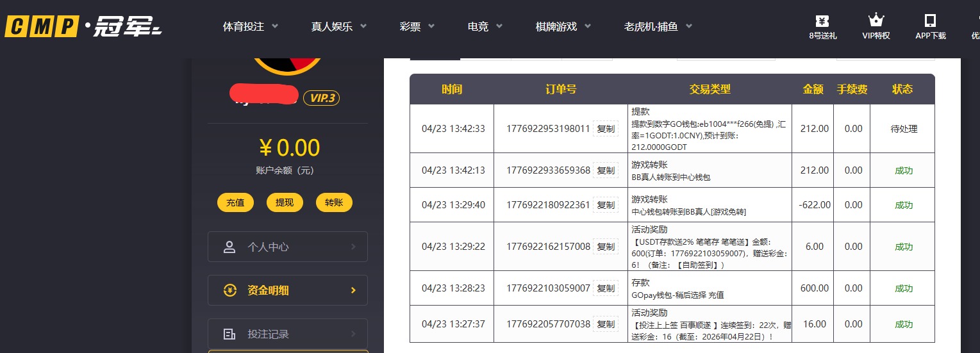Copy order number 1776922933659368
The image size is (980, 353).
point(606,170)
